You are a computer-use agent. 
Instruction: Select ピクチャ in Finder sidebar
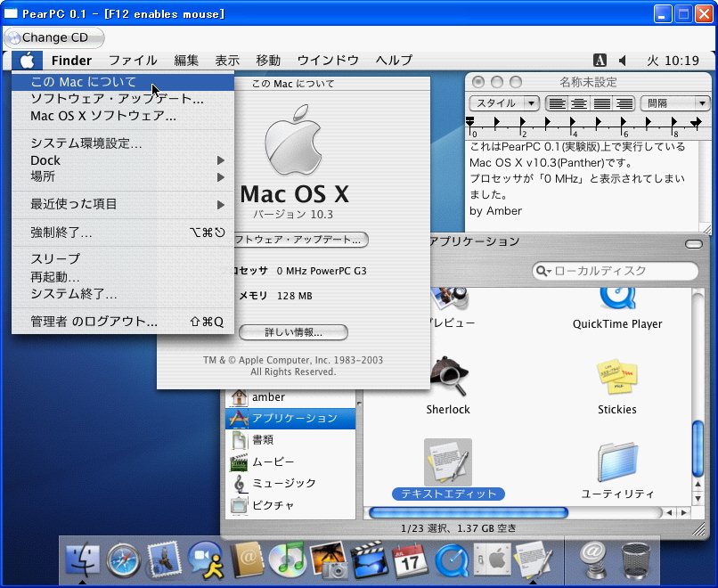coord(290,505)
